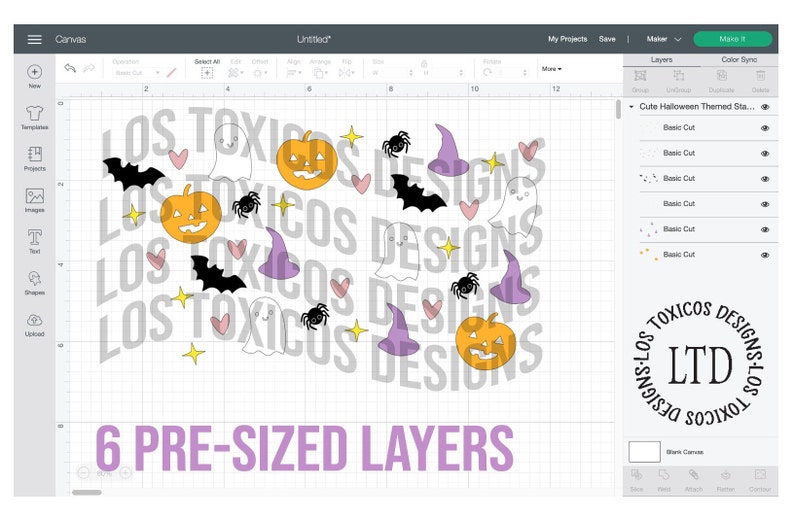Click the zoom in plus button
794x519 pixels.
(125, 473)
